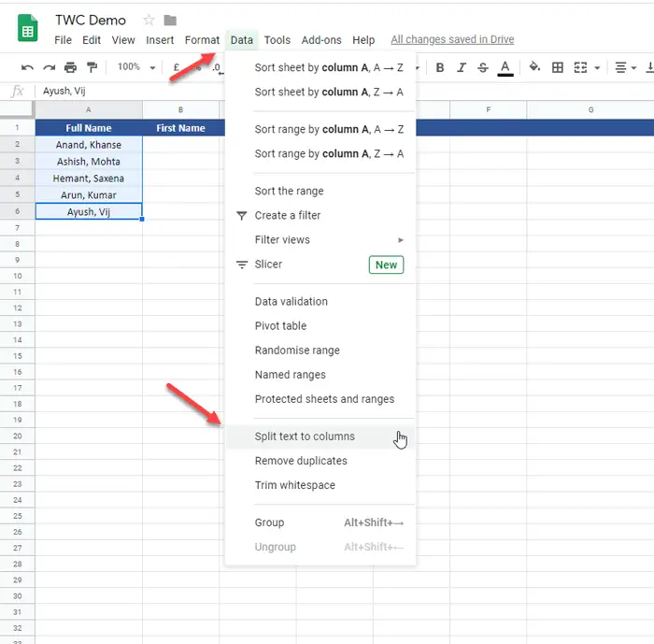Click the Undo icon
This screenshot has height=644, width=654.
tap(27, 67)
